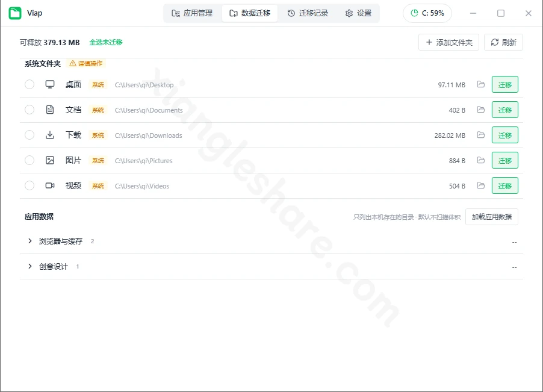Open folder location for 图片 row

point(480,160)
